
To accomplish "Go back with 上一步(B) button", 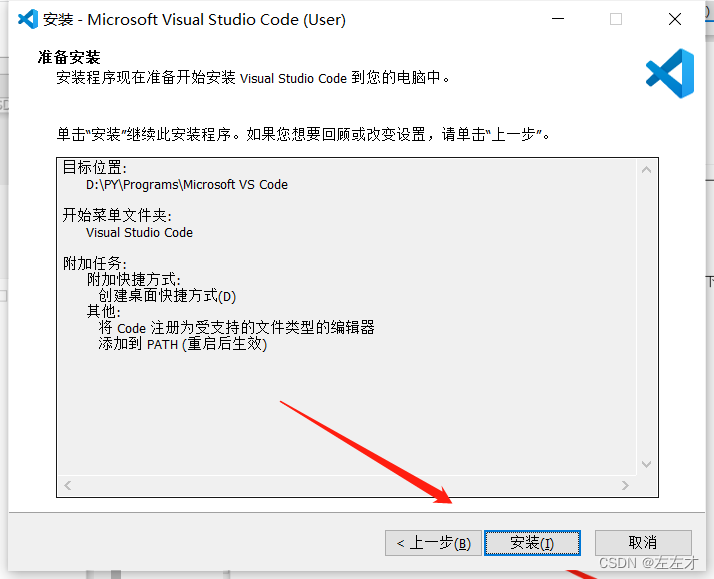I will pyautogui.click(x=433, y=543).
